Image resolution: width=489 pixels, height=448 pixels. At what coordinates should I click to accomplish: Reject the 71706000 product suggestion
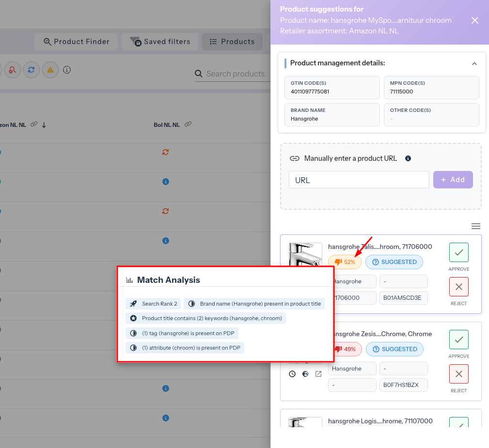458,287
